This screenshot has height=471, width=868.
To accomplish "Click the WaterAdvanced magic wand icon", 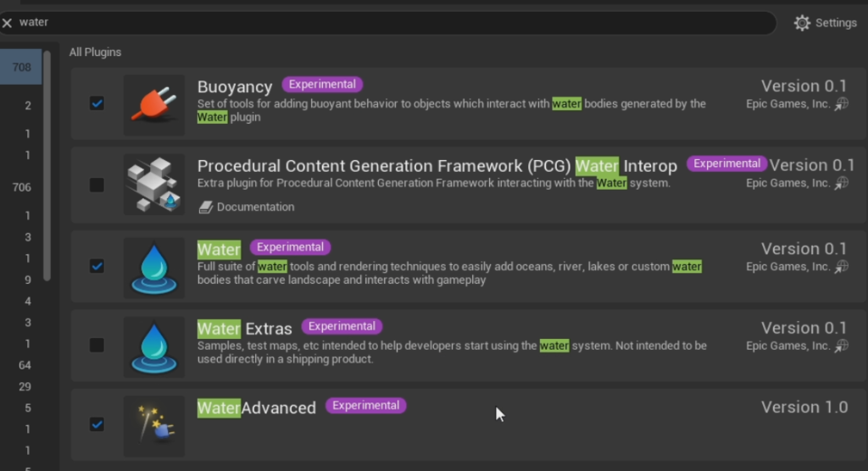I will pos(154,427).
